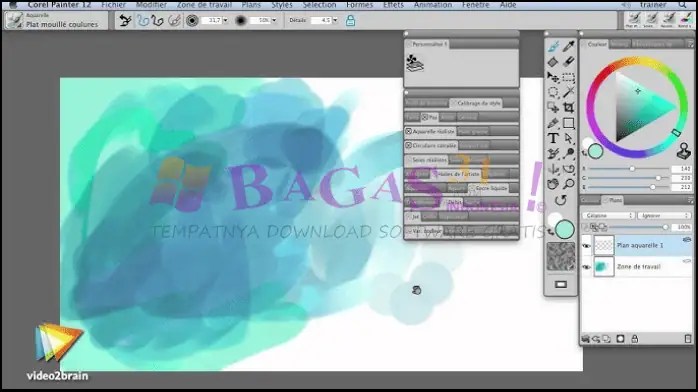Toggle the view mode button in toolbox
698x392 pixels.
click(x=560, y=284)
